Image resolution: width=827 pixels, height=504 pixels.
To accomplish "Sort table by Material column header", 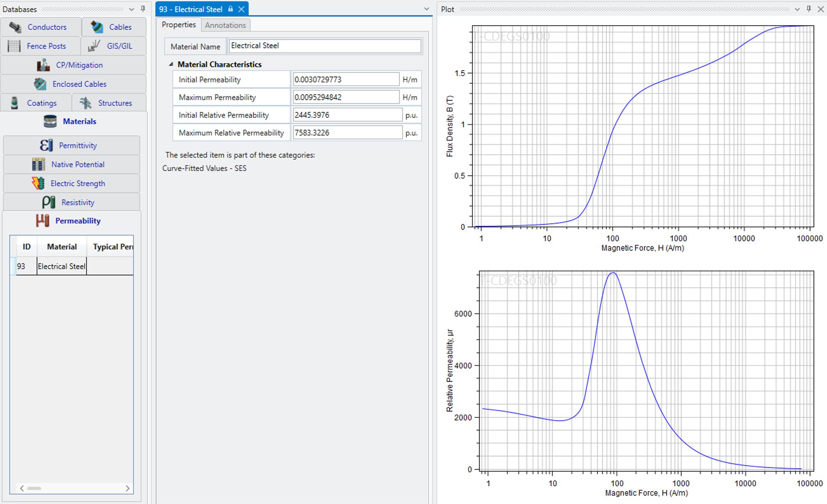I will tap(62, 247).
